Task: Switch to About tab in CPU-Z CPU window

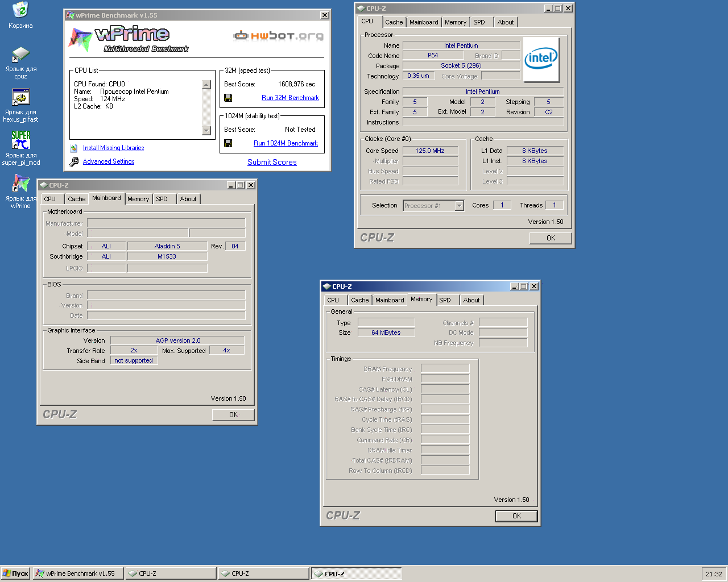Action: coord(506,22)
